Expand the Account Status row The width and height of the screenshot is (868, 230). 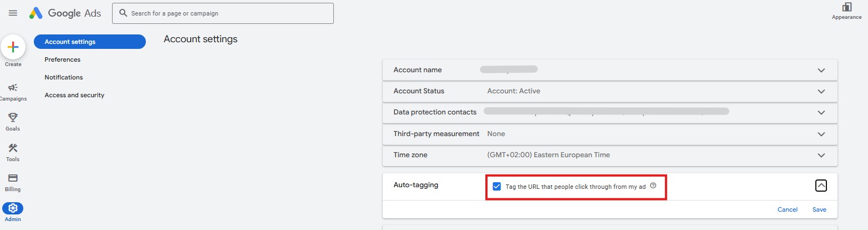click(x=821, y=91)
